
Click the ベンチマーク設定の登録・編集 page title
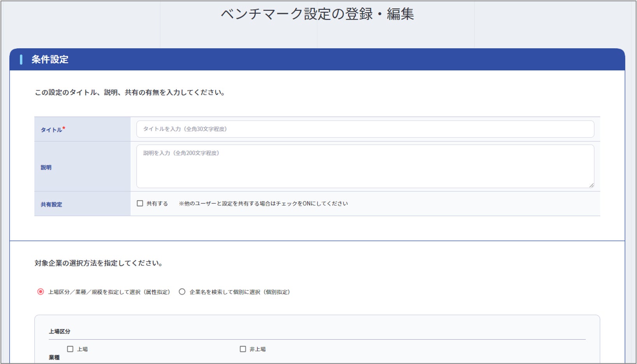[317, 14]
